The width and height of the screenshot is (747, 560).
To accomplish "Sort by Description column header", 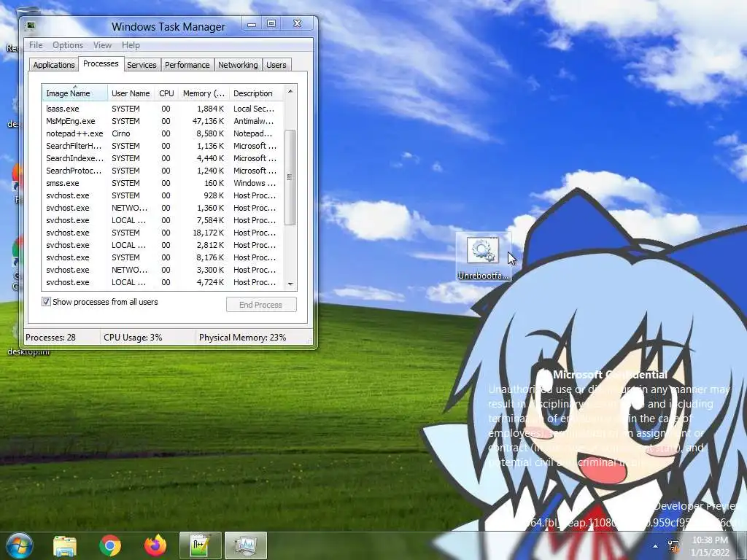I will 256,93.
